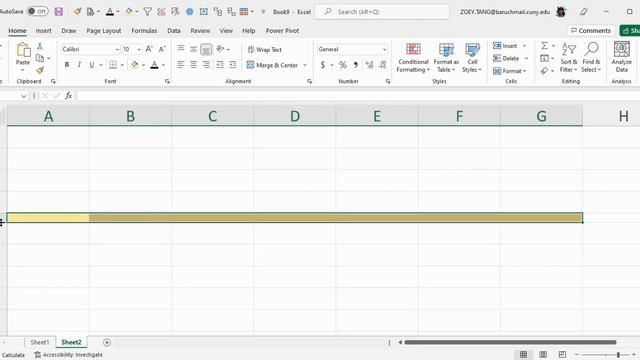Expand the Name Box dropdown arrow
Viewport: 640px width, 360px height.
[23, 96]
